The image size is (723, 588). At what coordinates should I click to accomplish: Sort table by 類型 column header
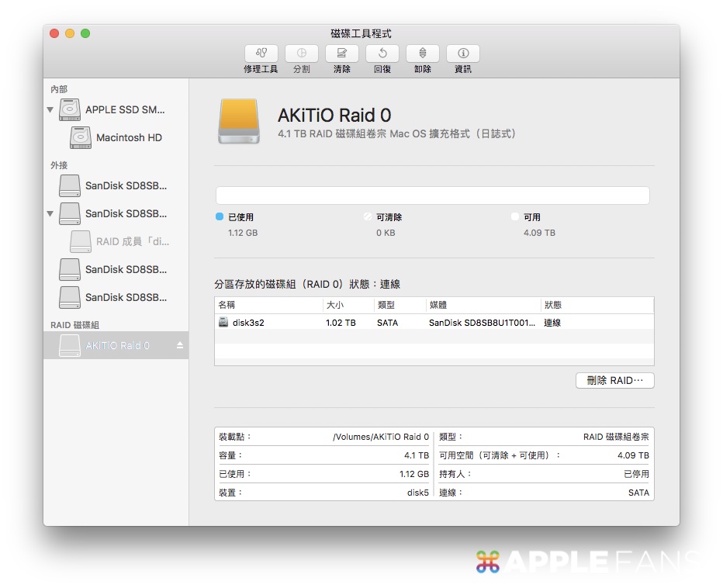click(x=400, y=305)
